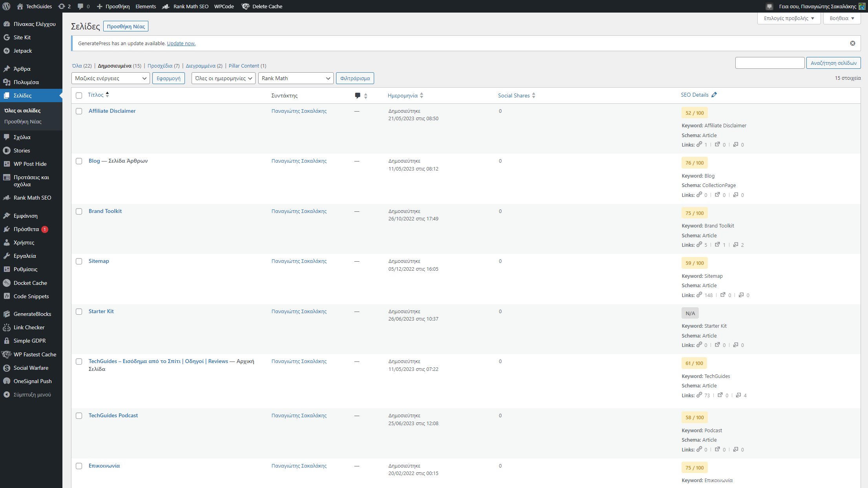This screenshot has width=868, height=488.
Task: Click the Update now link
Action: point(181,43)
